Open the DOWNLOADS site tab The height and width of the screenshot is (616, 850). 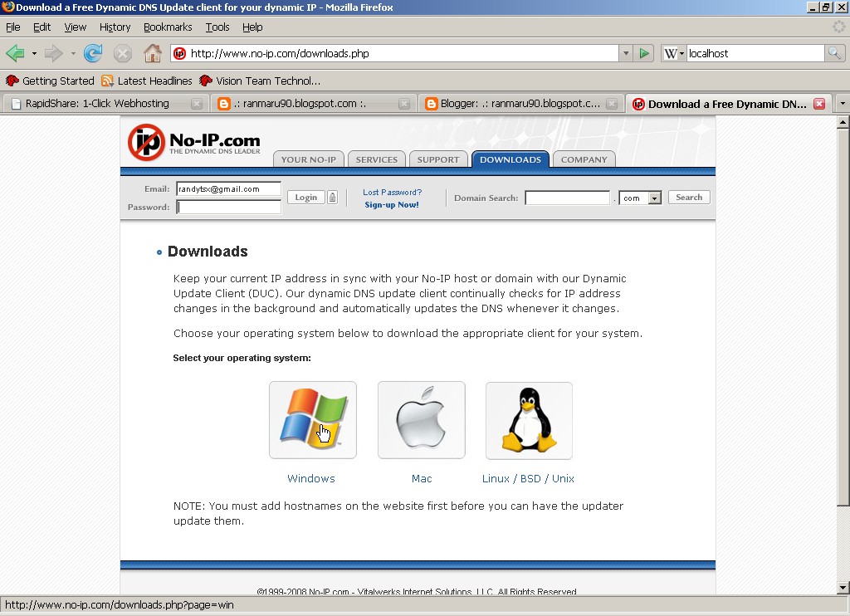510,159
